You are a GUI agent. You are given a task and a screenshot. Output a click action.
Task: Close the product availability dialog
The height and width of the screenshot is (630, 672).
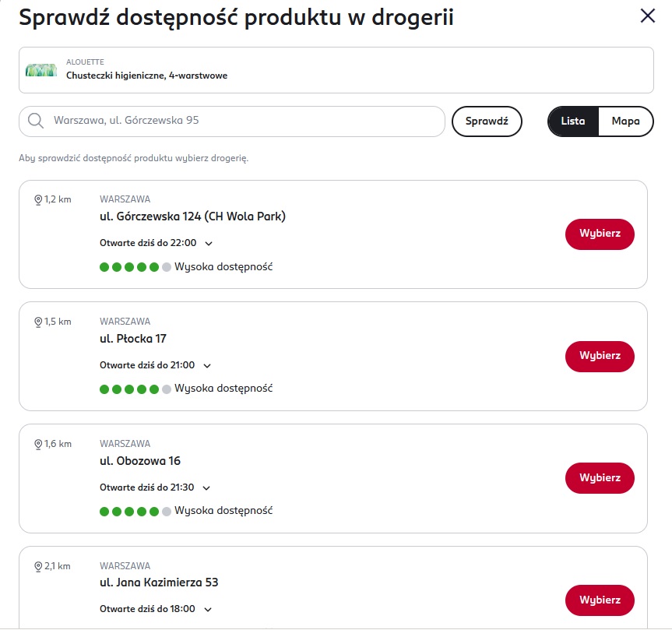[647, 16]
